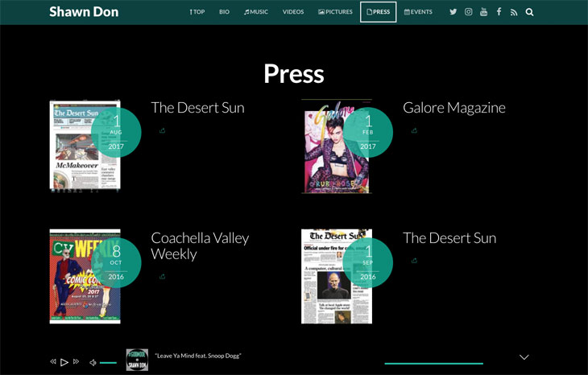Click the Shawn Don site logo
588x375 pixels.
84,12
